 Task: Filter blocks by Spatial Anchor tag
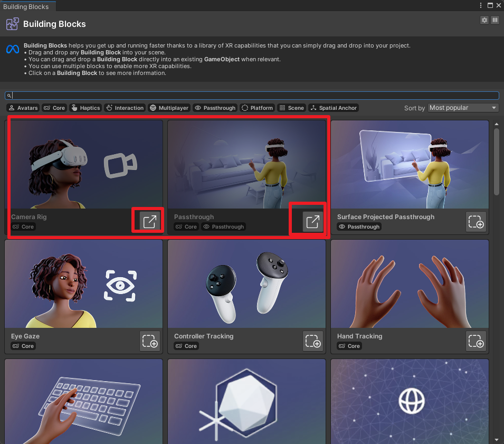[334, 108]
